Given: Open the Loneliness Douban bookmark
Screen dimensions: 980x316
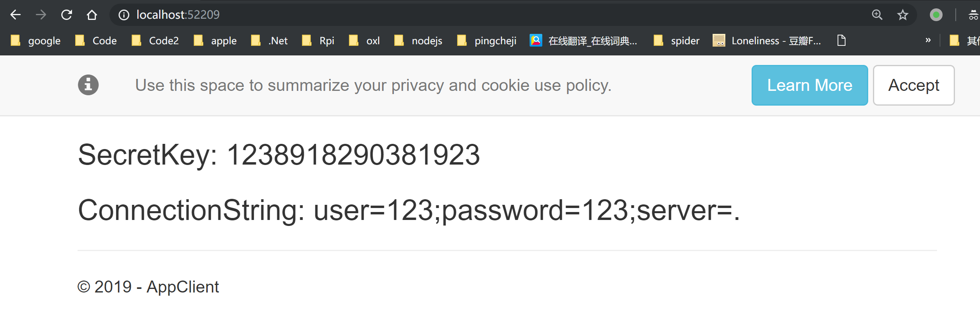Looking at the screenshot, I should pos(767,41).
